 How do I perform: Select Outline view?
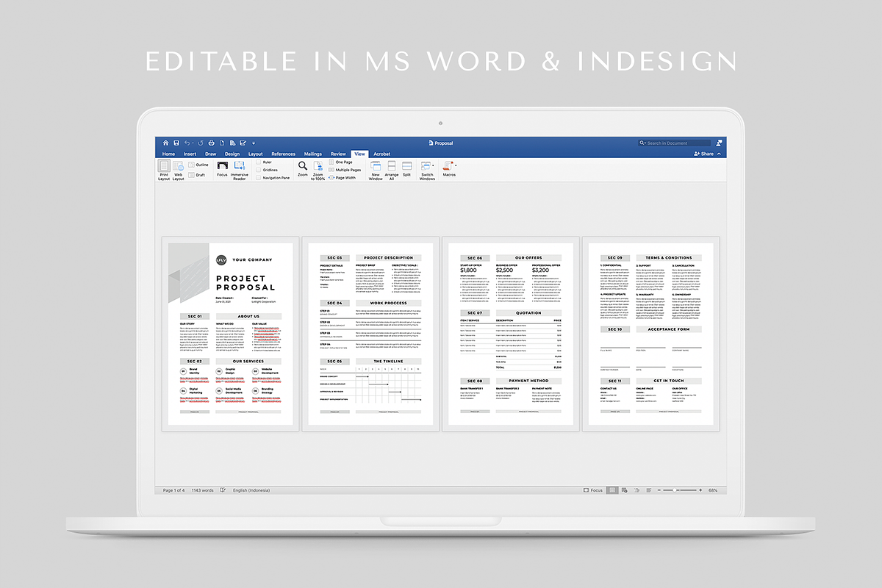coord(198,165)
